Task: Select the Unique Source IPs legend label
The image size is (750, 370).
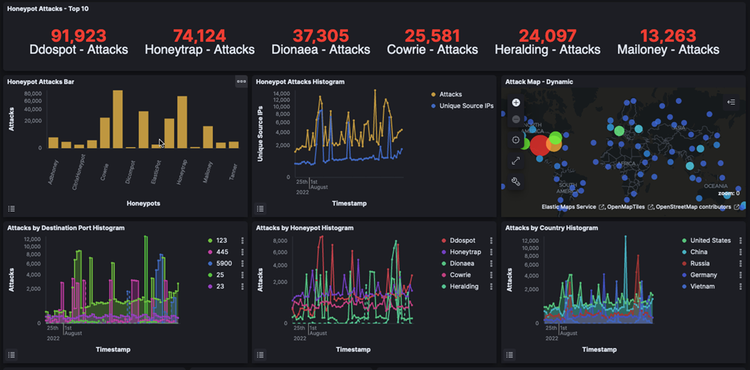Action: point(466,106)
